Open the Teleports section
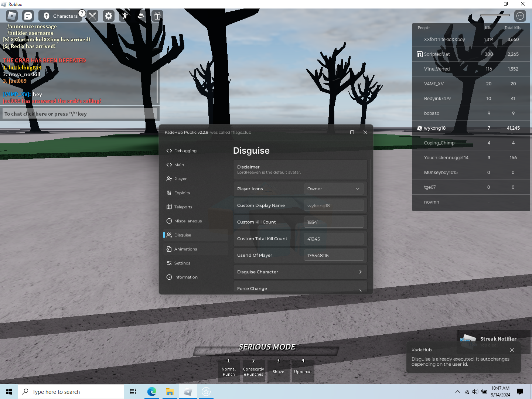The image size is (532, 399). [x=195, y=207]
